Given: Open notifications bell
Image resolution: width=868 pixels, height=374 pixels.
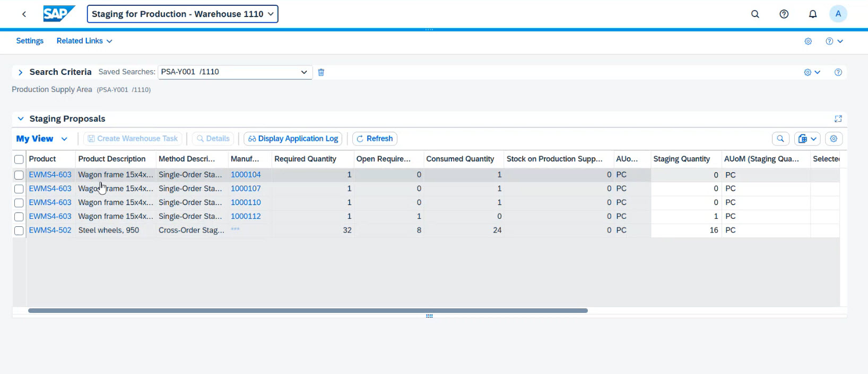Looking at the screenshot, I should pos(812,14).
